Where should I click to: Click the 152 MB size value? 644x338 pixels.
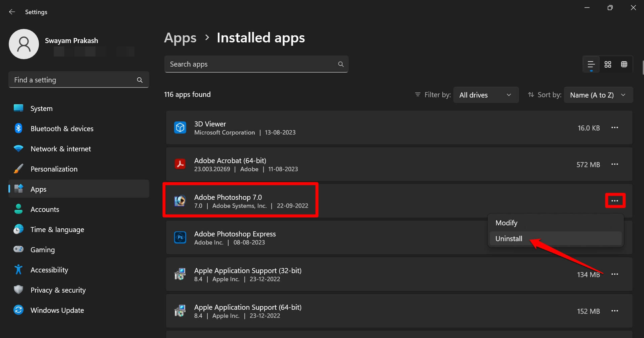[589, 311]
